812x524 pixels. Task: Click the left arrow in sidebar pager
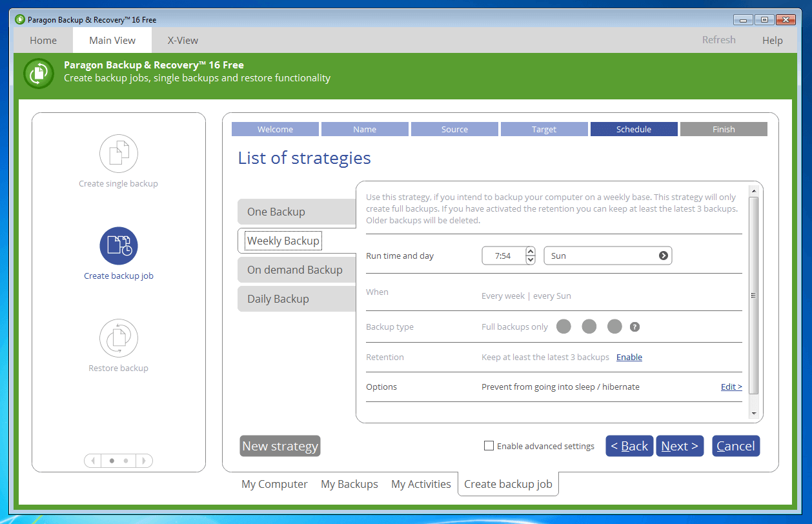[93, 461]
